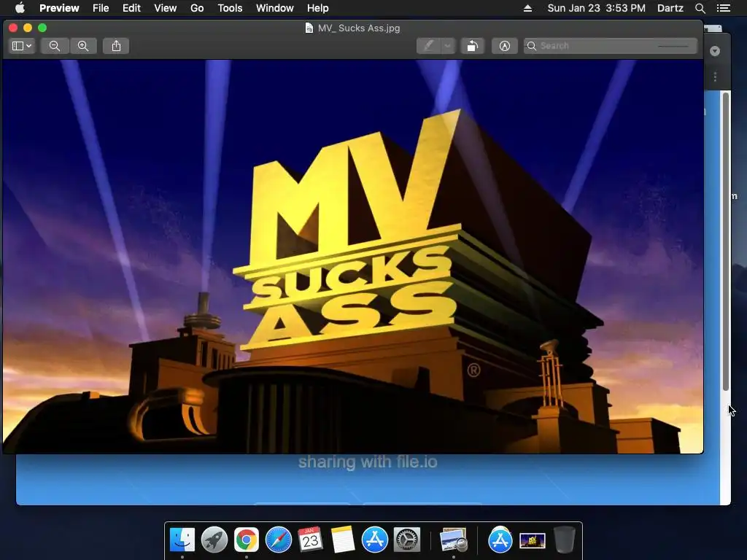Click the down-arrow circle icon in background window

(x=715, y=51)
